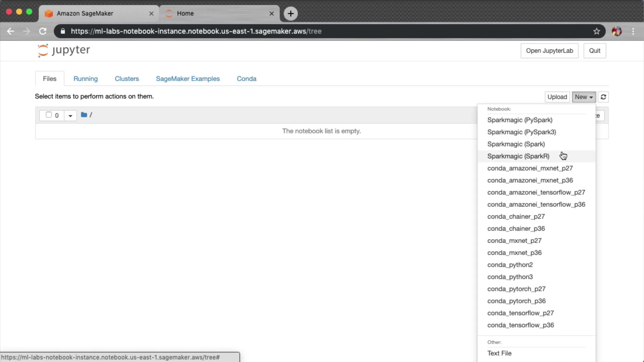Go back using browser back arrow
Viewport: 644px width, 362px height.
(10, 31)
